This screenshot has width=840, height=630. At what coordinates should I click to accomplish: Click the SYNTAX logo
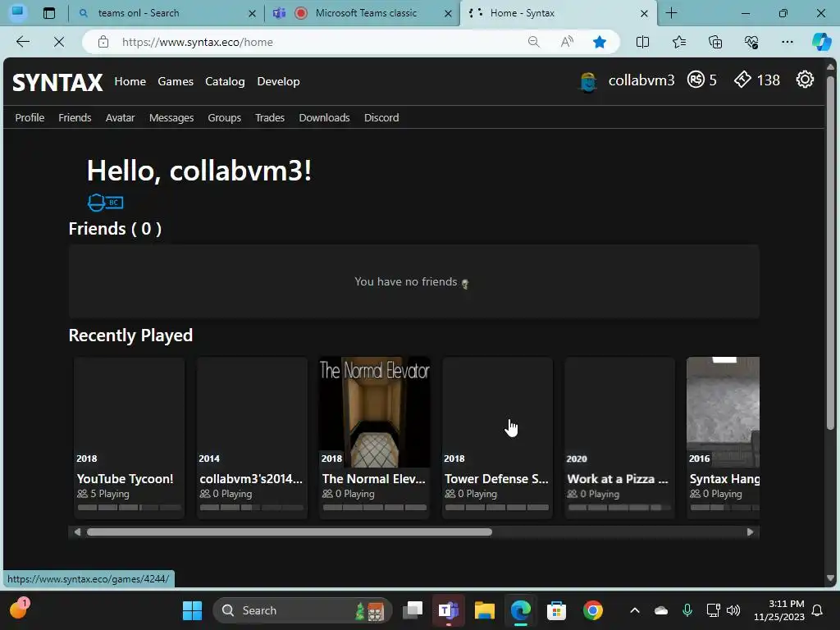(57, 82)
